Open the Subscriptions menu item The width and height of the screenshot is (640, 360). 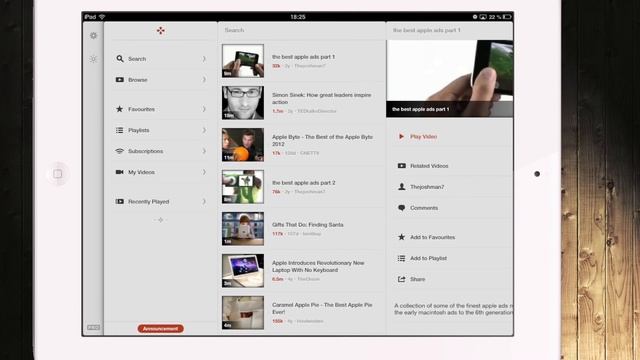[160, 151]
